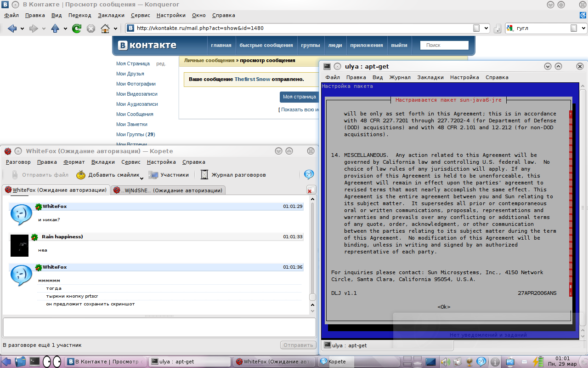
Task: Open the Переход menu in Konqueror
Action: 80,15
